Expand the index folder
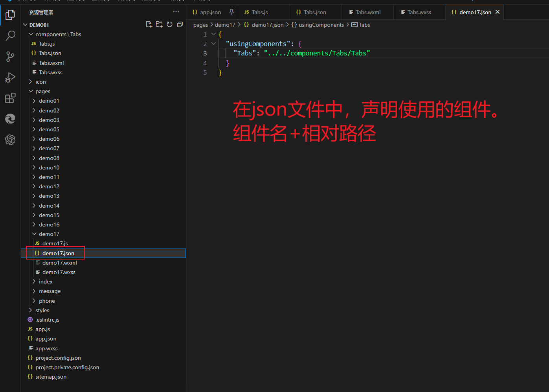Screen dimensions: 549x392 [103, 282]
